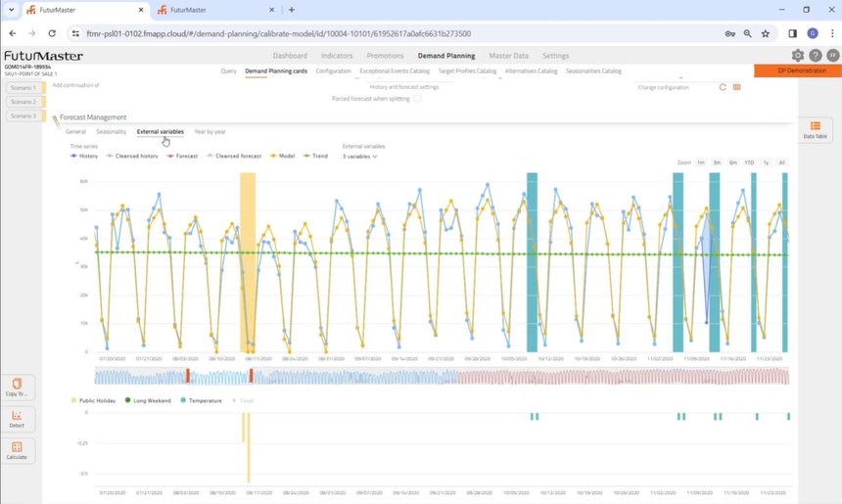Select Scenario 2 button
This screenshot has width=842, height=504.
[x=23, y=102]
